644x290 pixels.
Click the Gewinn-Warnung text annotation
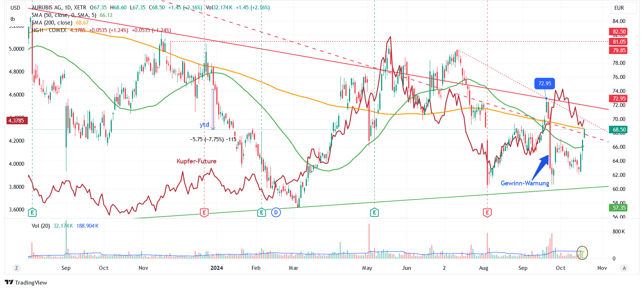[525, 183]
